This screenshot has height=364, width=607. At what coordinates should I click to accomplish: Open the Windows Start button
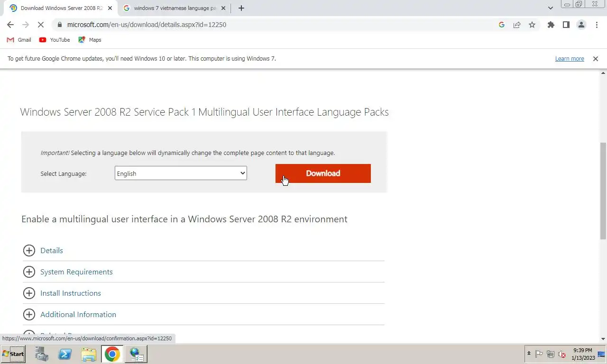click(13, 354)
